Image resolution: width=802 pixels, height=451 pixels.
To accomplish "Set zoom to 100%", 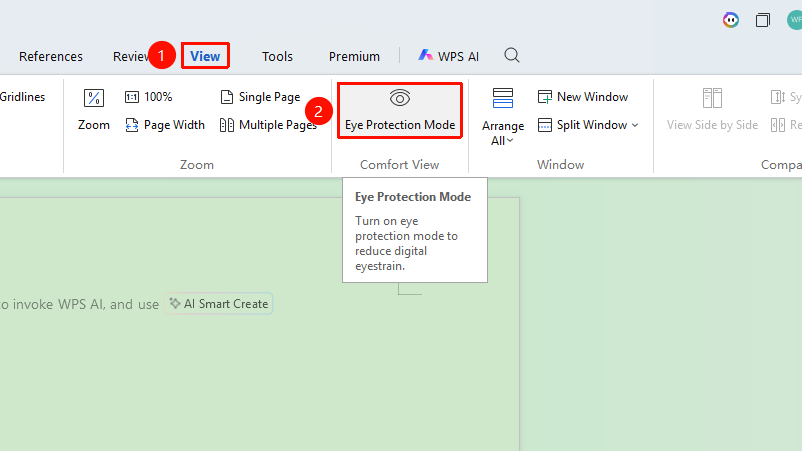I will [x=148, y=97].
